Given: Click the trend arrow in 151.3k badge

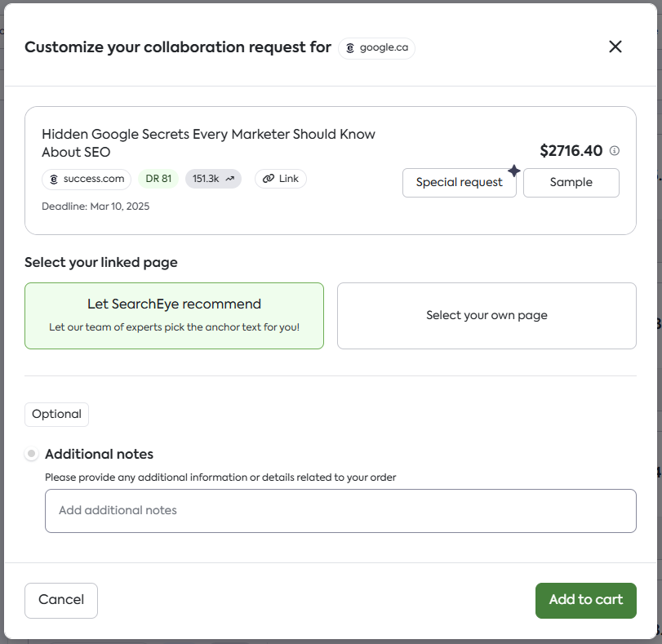Looking at the screenshot, I should coord(230,179).
